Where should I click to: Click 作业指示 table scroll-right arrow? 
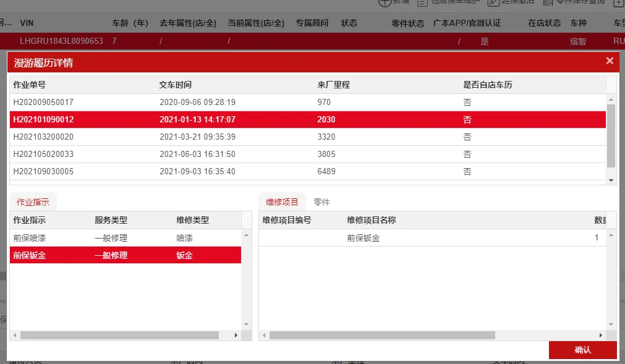click(236, 336)
